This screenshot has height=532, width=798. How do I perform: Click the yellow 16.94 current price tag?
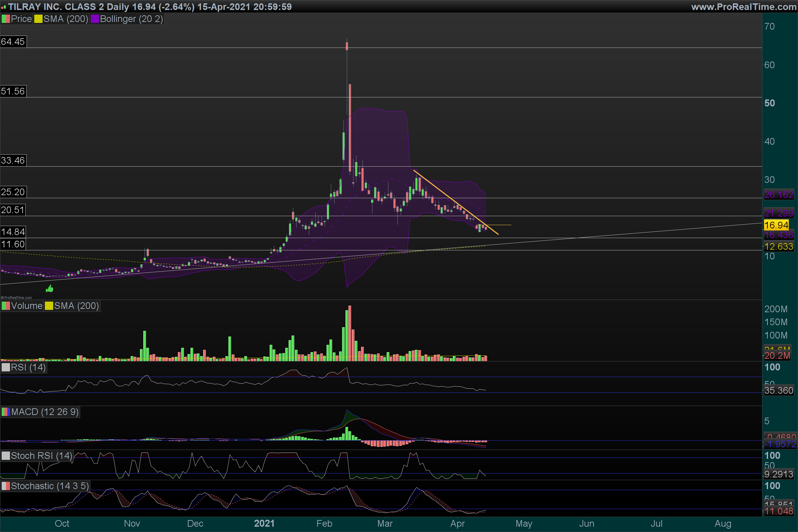[776, 225]
